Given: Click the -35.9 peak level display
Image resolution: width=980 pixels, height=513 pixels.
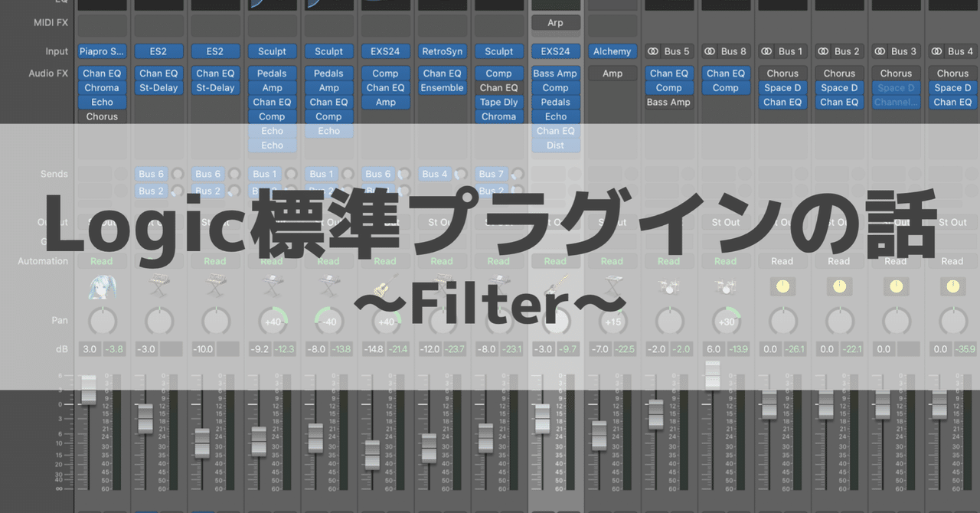Looking at the screenshot, I should [964, 349].
